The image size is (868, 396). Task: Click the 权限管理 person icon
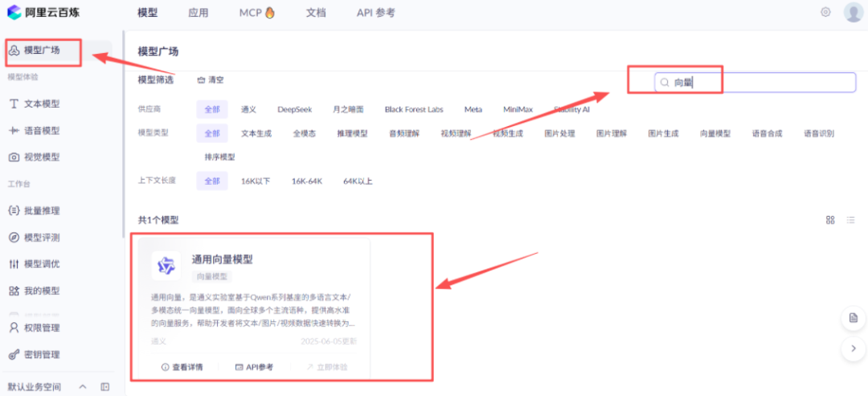(14, 328)
